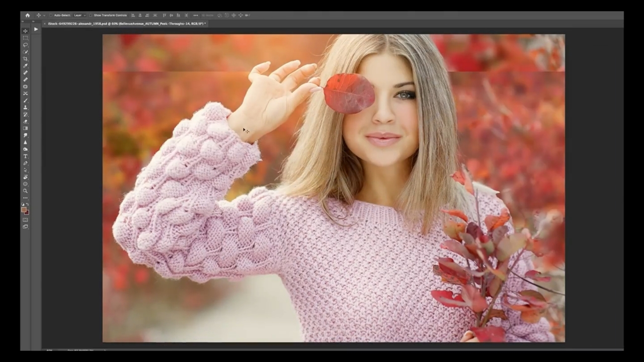This screenshot has width=644, height=362.
Task: Activate the Crop tool
Action: (25, 59)
